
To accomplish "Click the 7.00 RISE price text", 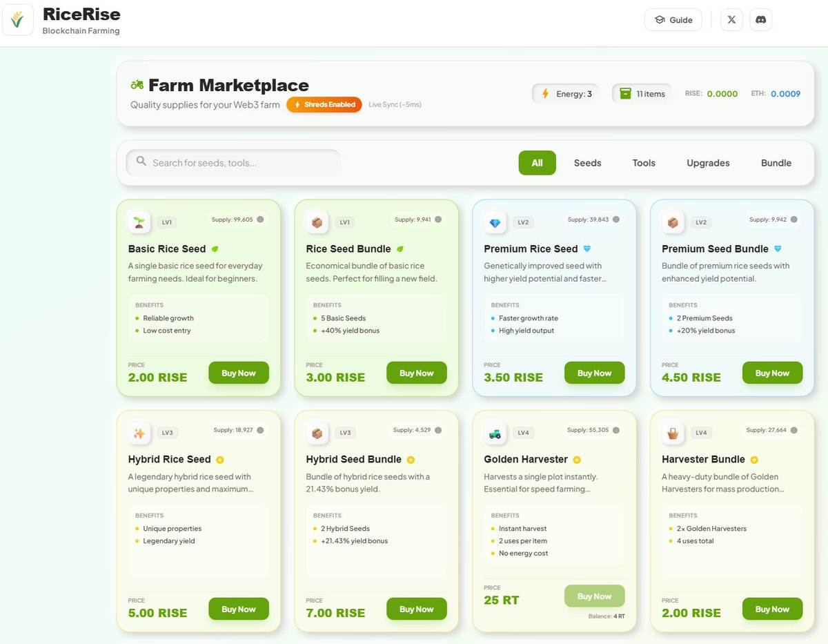I will coord(335,613).
